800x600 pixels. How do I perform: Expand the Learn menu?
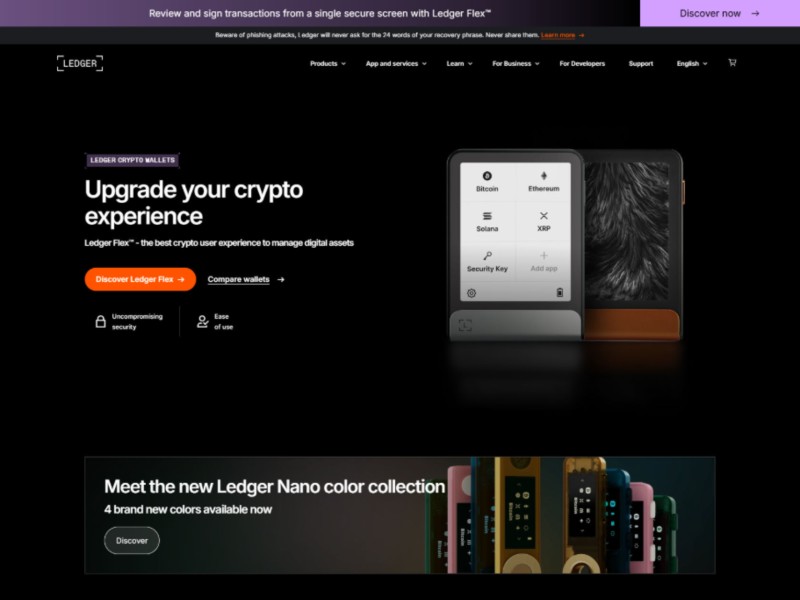[x=459, y=64]
